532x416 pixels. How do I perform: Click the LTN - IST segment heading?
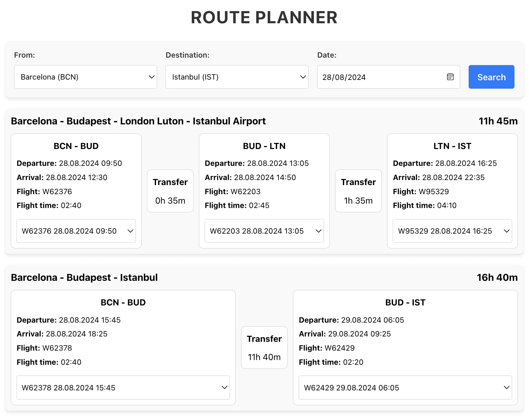(x=452, y=146)
